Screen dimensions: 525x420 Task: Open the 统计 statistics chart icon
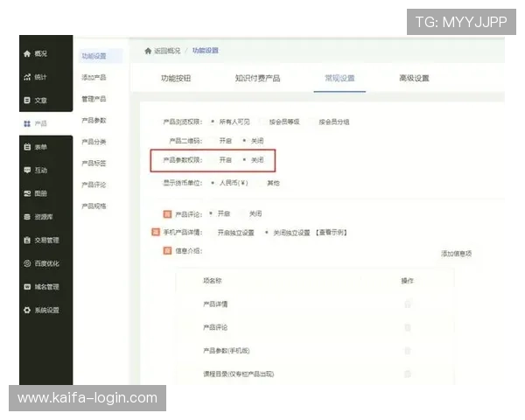[27, 77]
